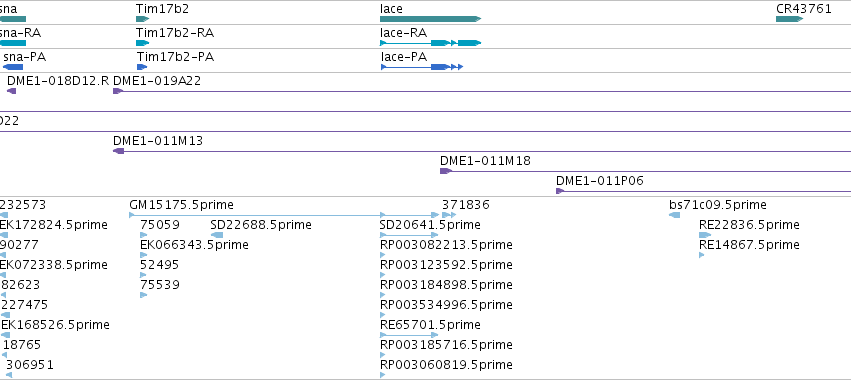This screenshot has width=851, height=380.
Task: Open the DME1-019A22 clone label
Action: coord(157,81)
